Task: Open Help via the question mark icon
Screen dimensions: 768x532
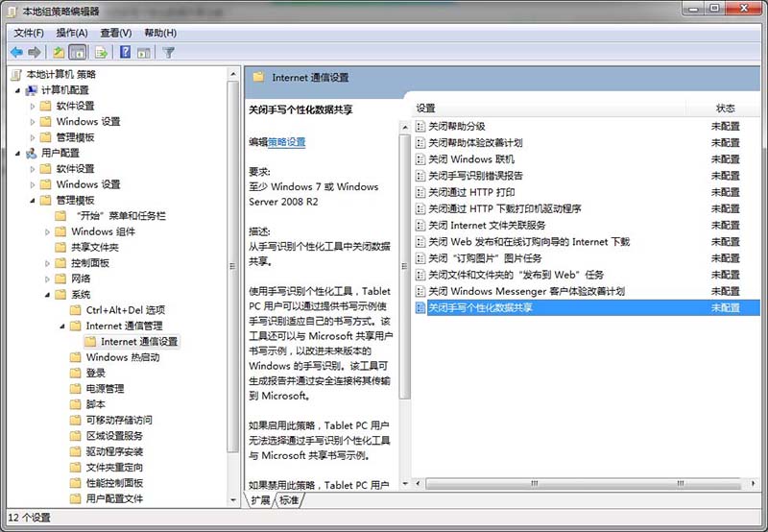Action: pyautogui.click(x=125, y=52)
